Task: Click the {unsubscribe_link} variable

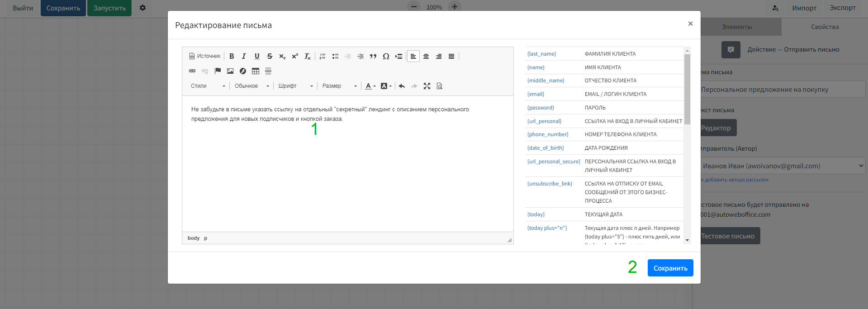Action: tap(550, 184)
